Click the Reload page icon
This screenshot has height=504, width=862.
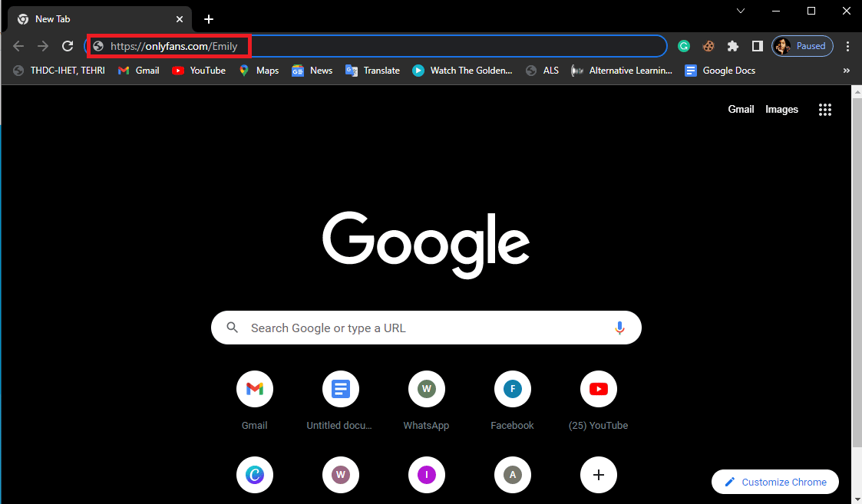pyautogui.click(x=68, y=46)
